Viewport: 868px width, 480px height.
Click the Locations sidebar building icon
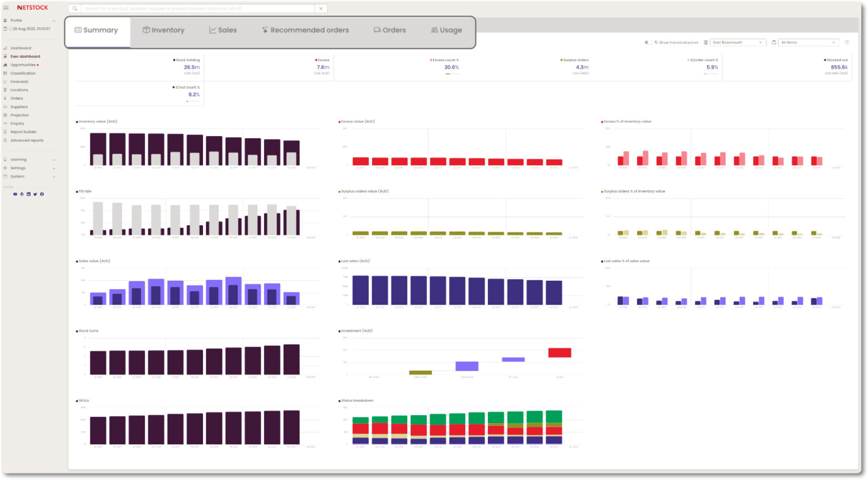(x=5, y=90)
